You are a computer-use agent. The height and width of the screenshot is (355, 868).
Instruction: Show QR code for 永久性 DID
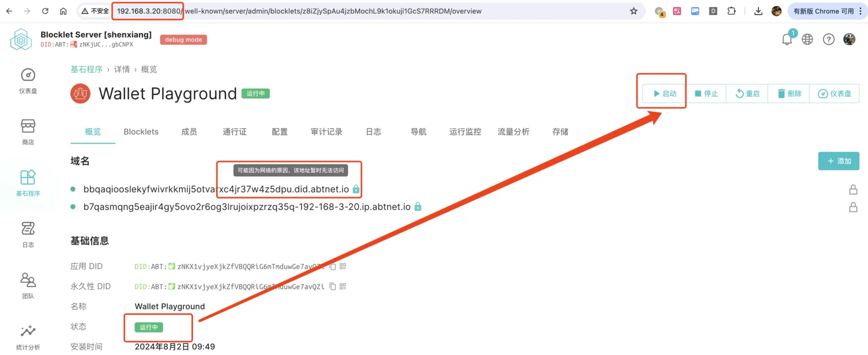(x=343, y=287)
